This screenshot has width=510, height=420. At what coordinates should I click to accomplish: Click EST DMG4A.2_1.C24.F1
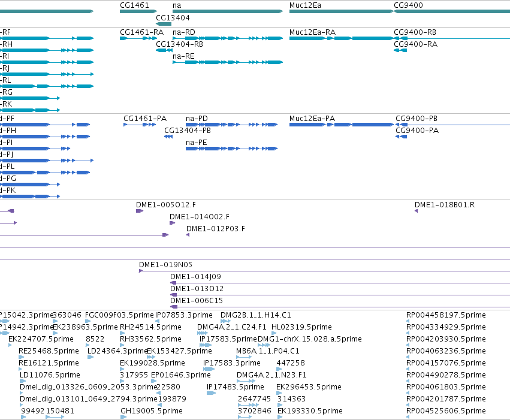(231, 327)
